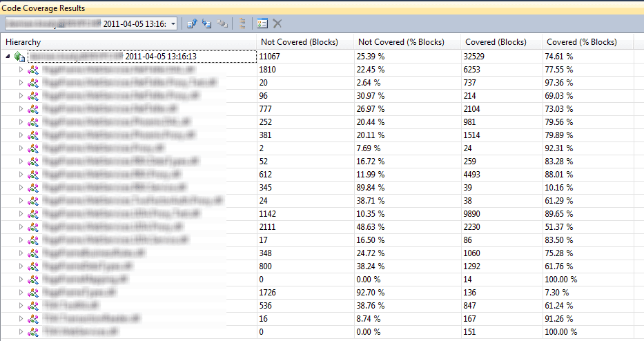Toggle the code coverage coloring icon
644x341 pixels.
click(242, 23)
